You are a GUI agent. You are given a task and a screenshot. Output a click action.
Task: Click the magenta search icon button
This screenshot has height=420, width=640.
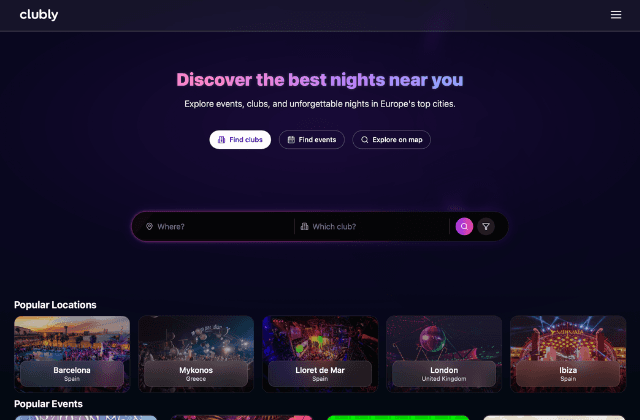[464, 227]
